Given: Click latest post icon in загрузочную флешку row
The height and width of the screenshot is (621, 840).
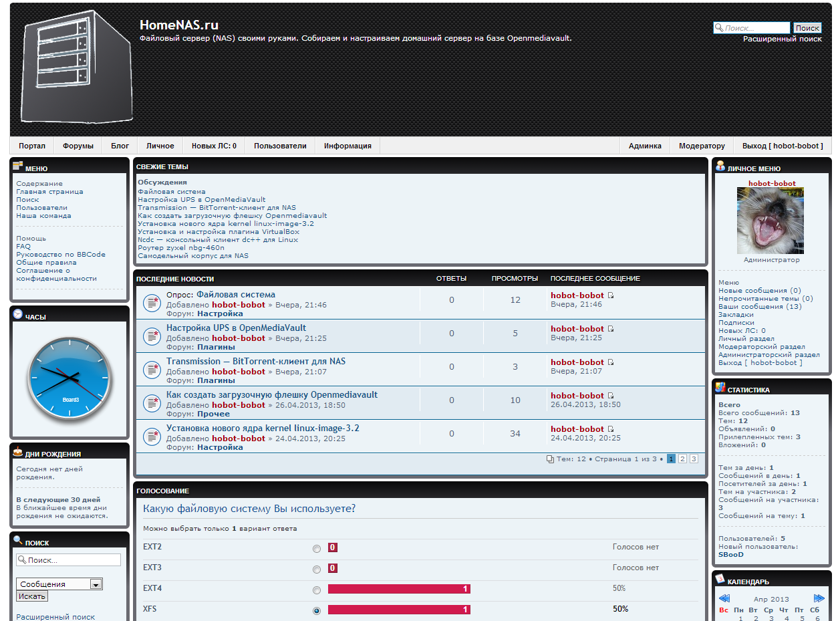Looking at the screenshot, I should coord(610,396).
